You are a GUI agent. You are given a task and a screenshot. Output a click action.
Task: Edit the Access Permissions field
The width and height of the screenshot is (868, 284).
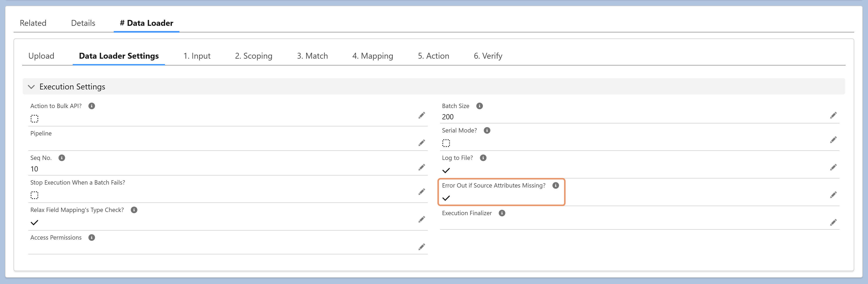point(421,247)
